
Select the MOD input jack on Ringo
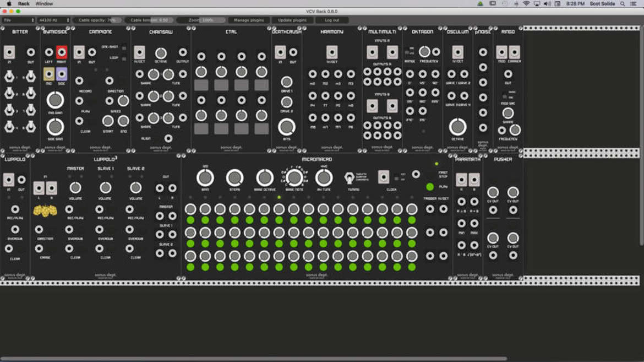pyautogui.click(x=501, y=52)
